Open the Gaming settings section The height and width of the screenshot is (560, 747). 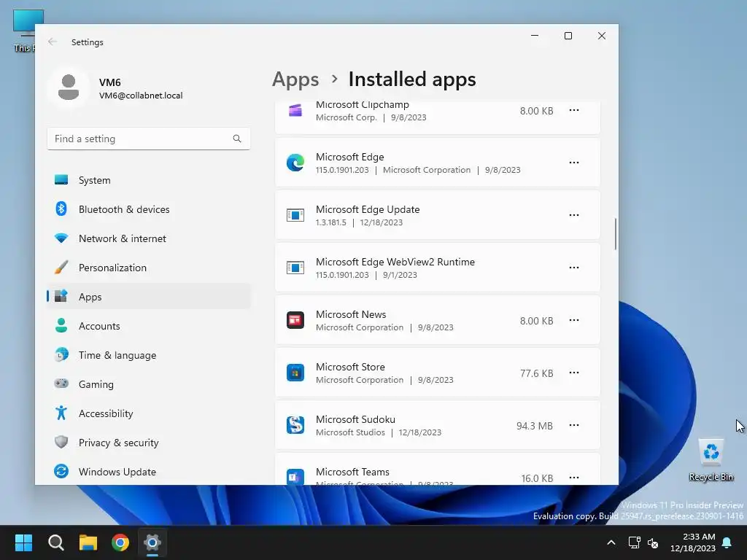149,384
